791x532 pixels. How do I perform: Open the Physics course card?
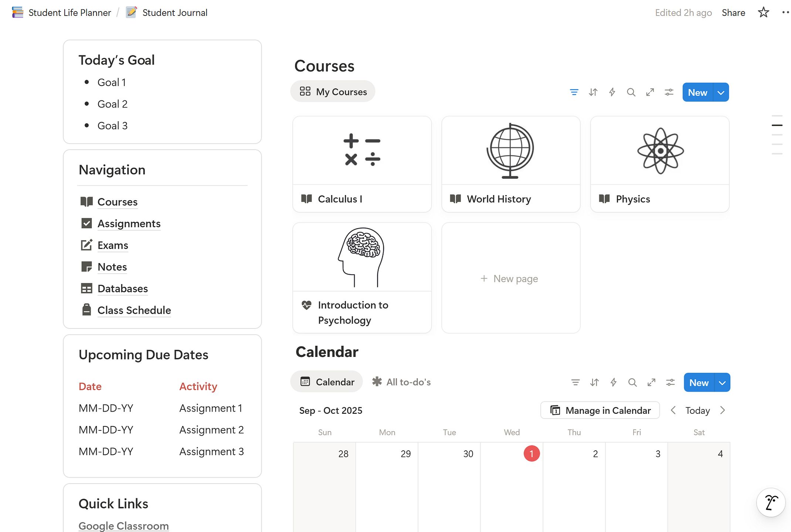point(660,164)
